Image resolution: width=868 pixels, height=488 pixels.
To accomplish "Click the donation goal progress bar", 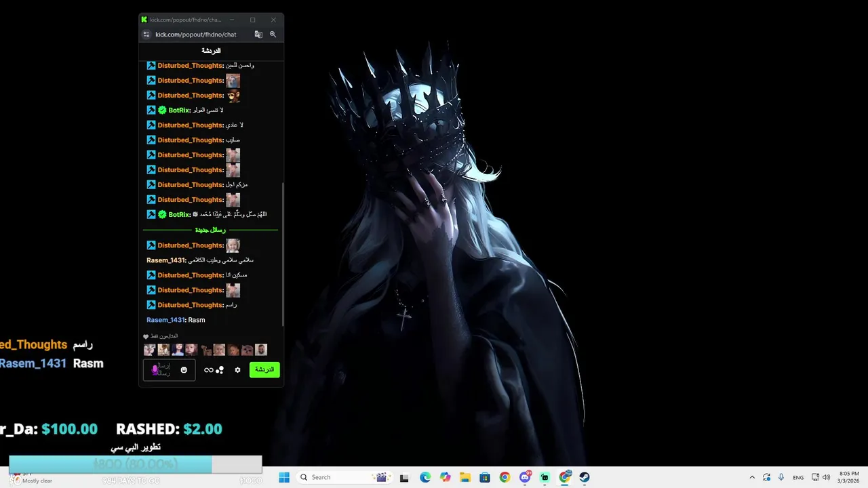I will pos(135,464).
